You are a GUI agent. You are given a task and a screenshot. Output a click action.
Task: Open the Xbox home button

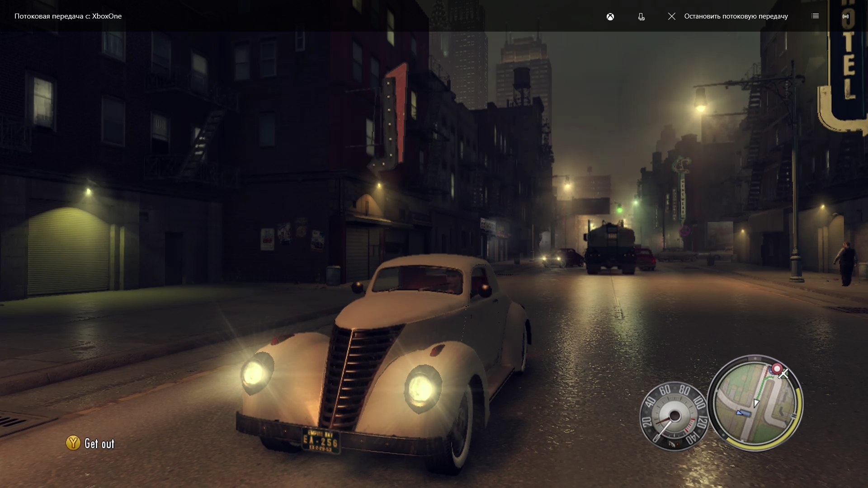pyautogui.click(x=610, y=17)
